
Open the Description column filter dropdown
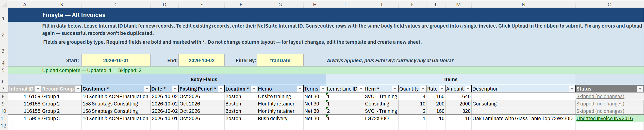572,89
